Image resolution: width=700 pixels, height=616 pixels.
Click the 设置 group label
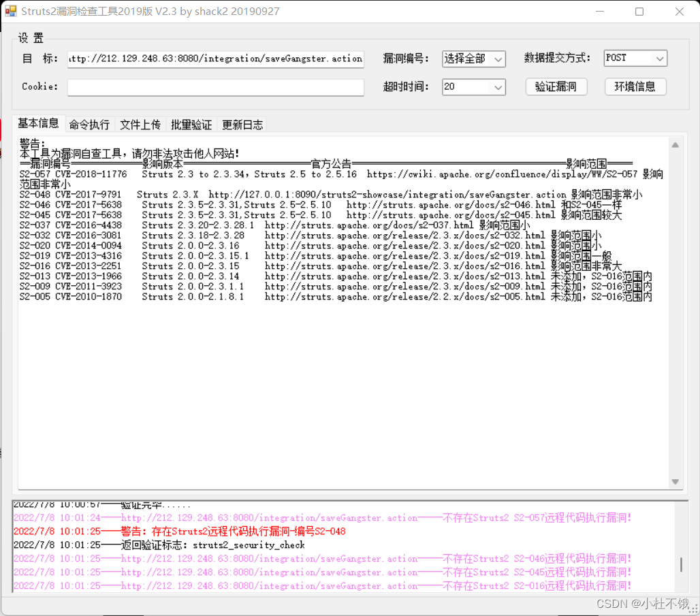(x=31, y=38)
